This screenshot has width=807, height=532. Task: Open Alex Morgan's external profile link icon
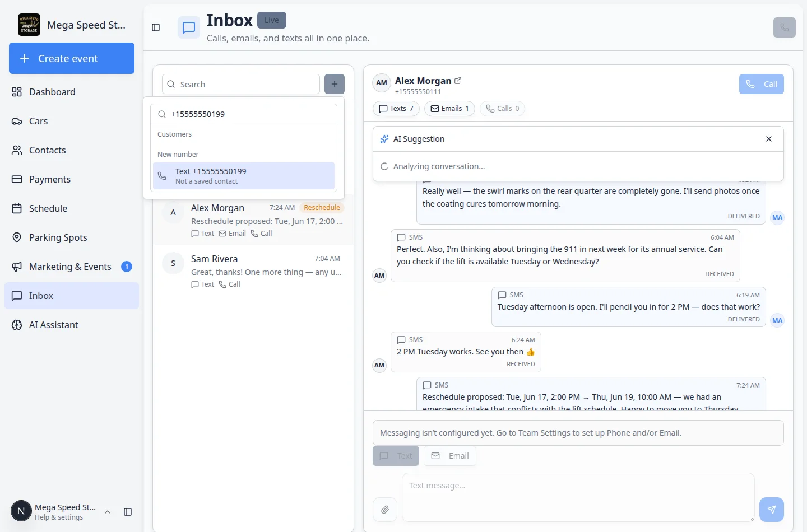click(458, 81)
